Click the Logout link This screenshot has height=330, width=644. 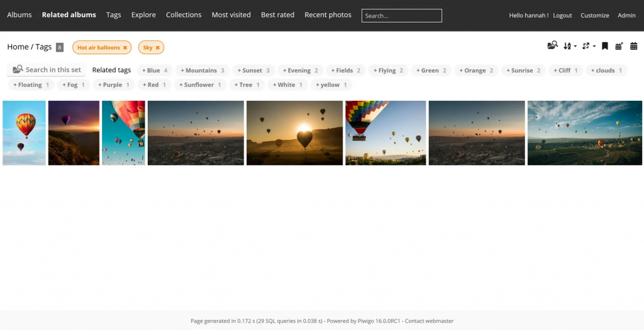[562, 16]
